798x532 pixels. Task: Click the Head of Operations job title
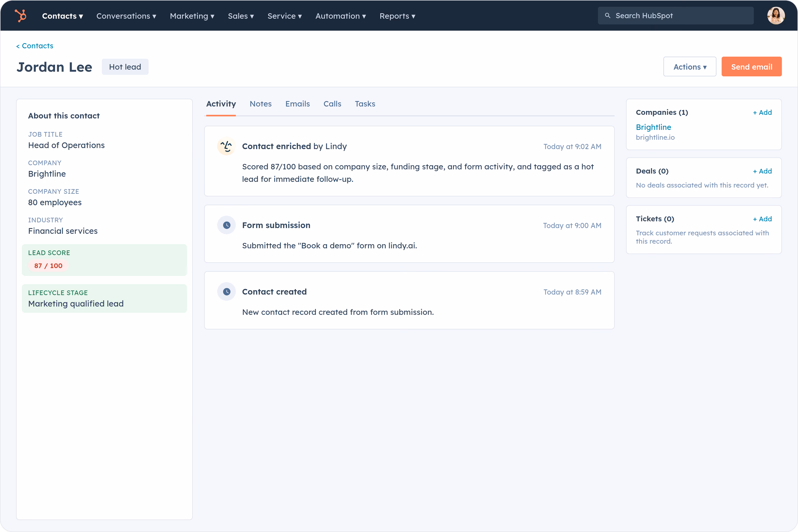[66, 145]
